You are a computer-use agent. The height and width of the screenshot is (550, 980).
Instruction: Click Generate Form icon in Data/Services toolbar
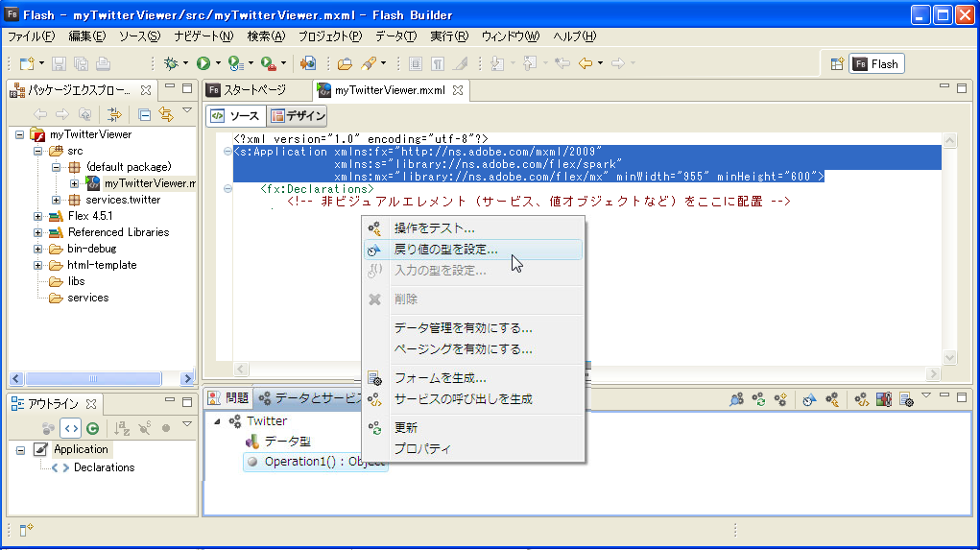click(906, 399)
